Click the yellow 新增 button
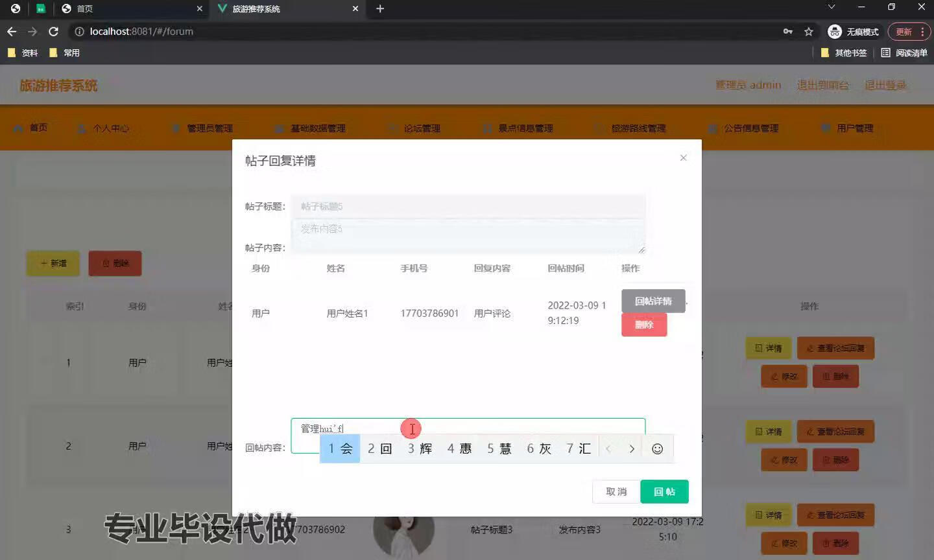This screenshot has height=560, width=934. point(53,263)
